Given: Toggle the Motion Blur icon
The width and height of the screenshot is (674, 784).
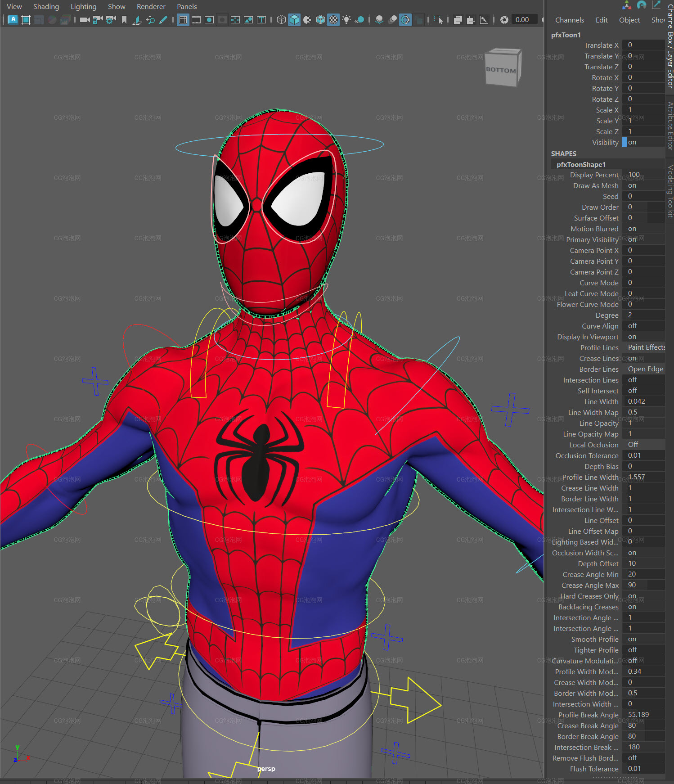Looking at the screenshot, I should pos(392,20).
